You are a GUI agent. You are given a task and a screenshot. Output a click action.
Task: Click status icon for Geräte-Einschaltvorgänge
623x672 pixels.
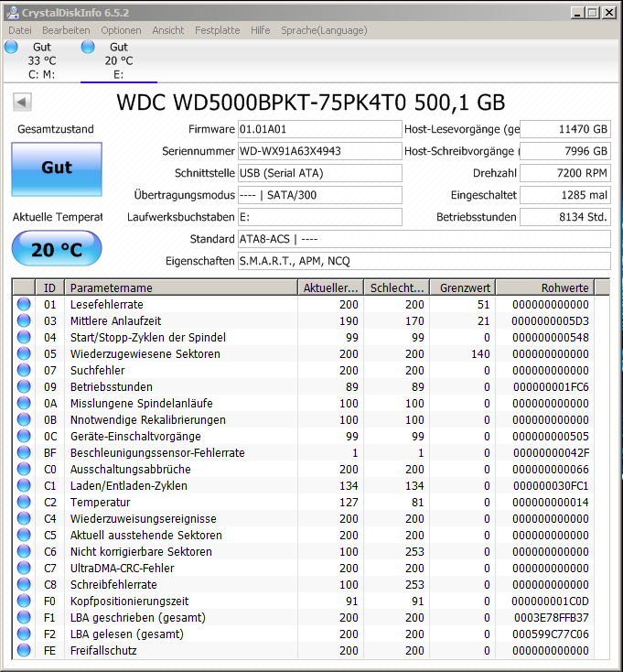coord(24,436)
